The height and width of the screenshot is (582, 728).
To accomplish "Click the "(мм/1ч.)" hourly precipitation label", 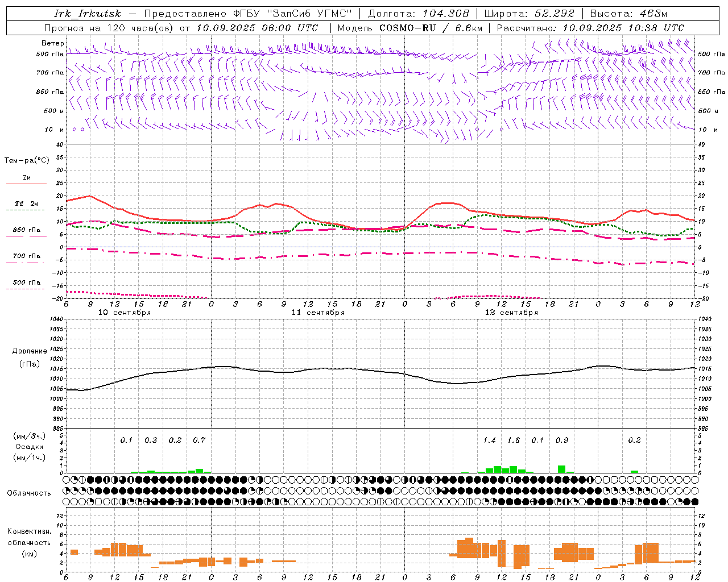I will 29,458.
